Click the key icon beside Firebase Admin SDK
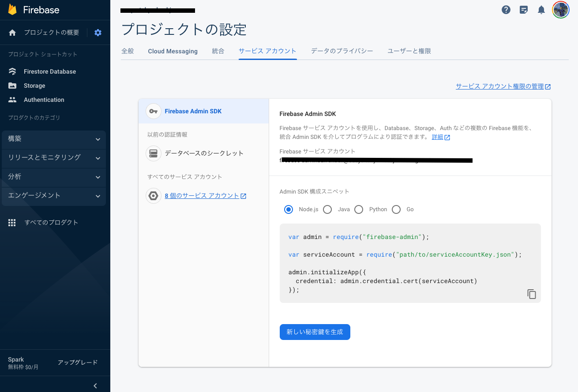578x392 pixels. click(154, 111)
